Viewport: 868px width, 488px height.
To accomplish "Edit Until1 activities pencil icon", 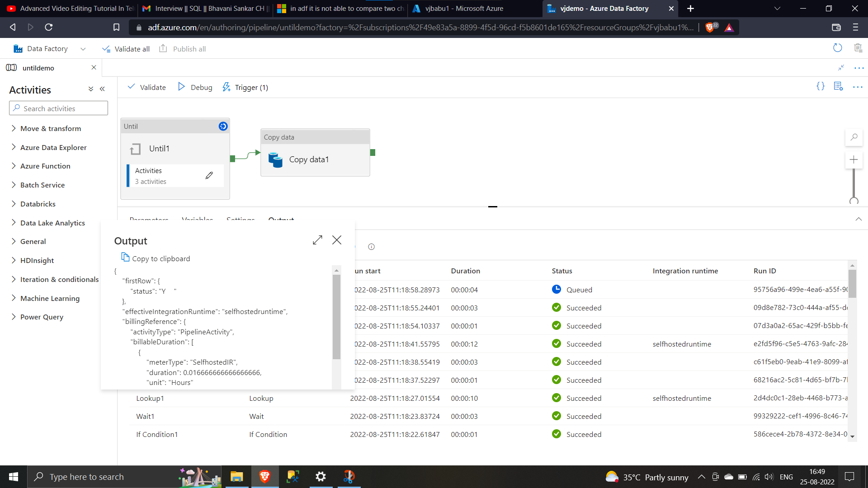I will (x=209, y=175).
